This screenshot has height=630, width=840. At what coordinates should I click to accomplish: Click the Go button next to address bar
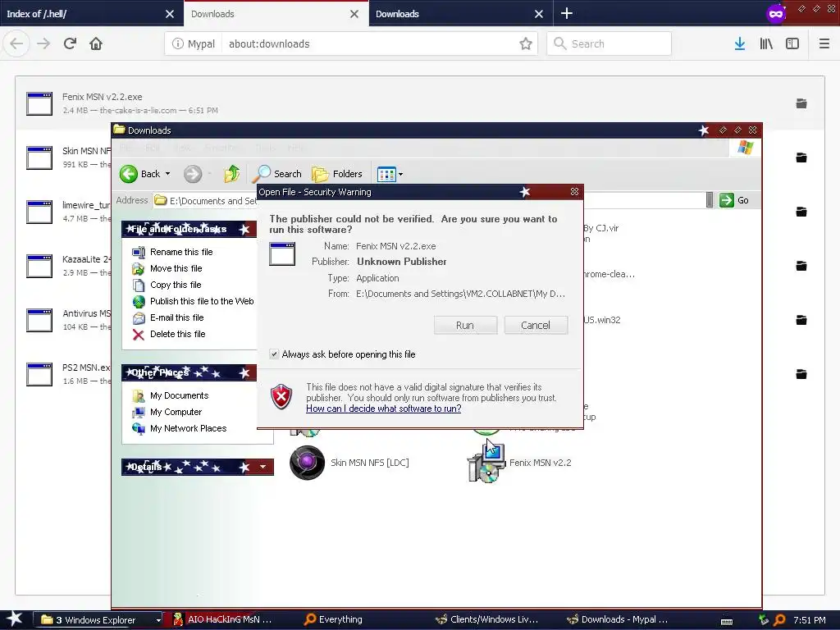pyautogui.click(x=734, y=200)
